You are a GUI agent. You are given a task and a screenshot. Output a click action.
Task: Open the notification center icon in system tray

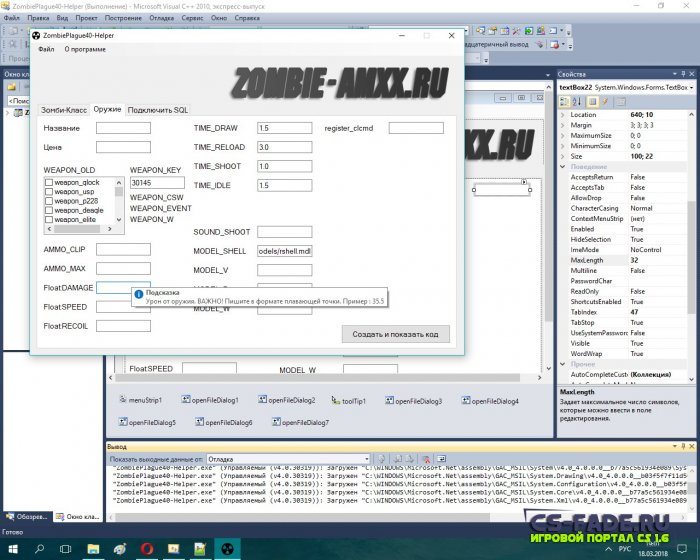(682, 548)
